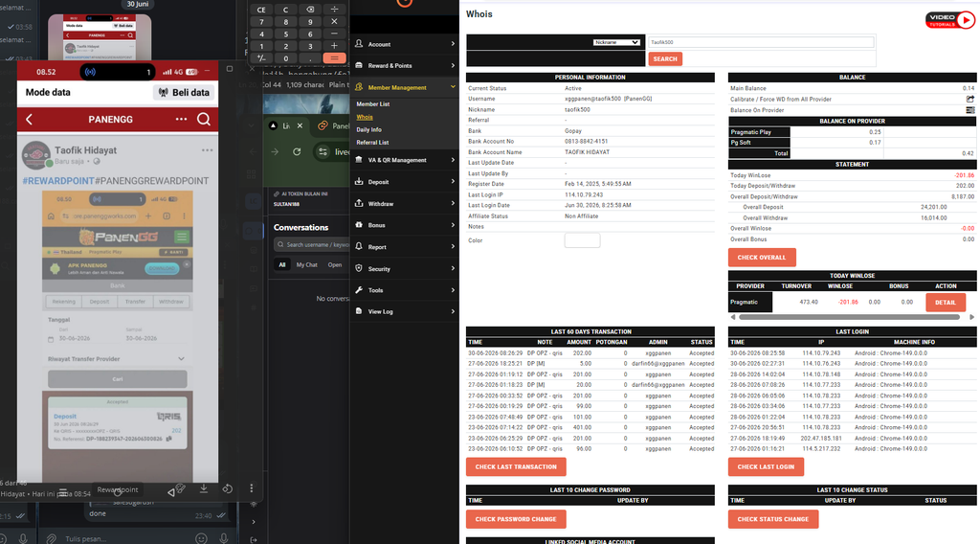980x544 pixels.
Task: Click the Account person icon in sidebar
Action: [359, 44]
